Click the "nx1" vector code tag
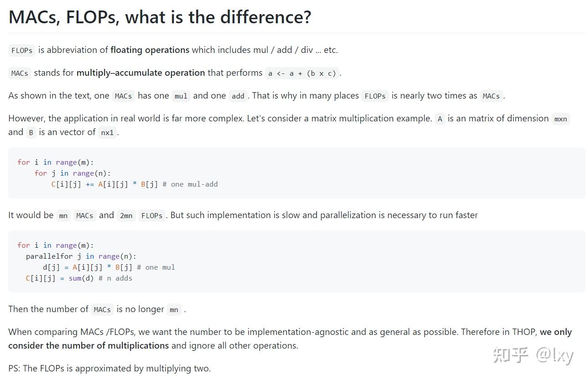 pos(107,132)
